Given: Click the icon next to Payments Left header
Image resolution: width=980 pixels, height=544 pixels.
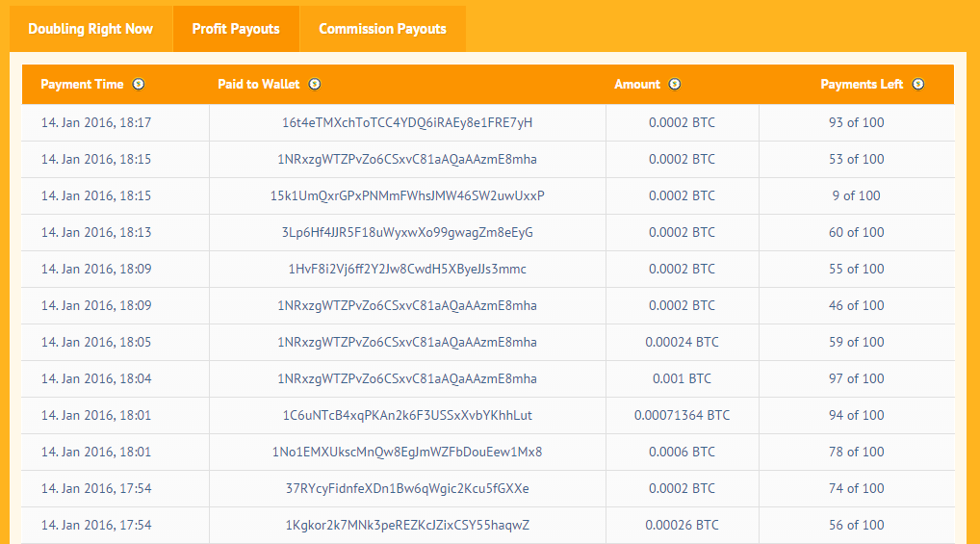Looking at the screenshot, I should click(917, 85).
